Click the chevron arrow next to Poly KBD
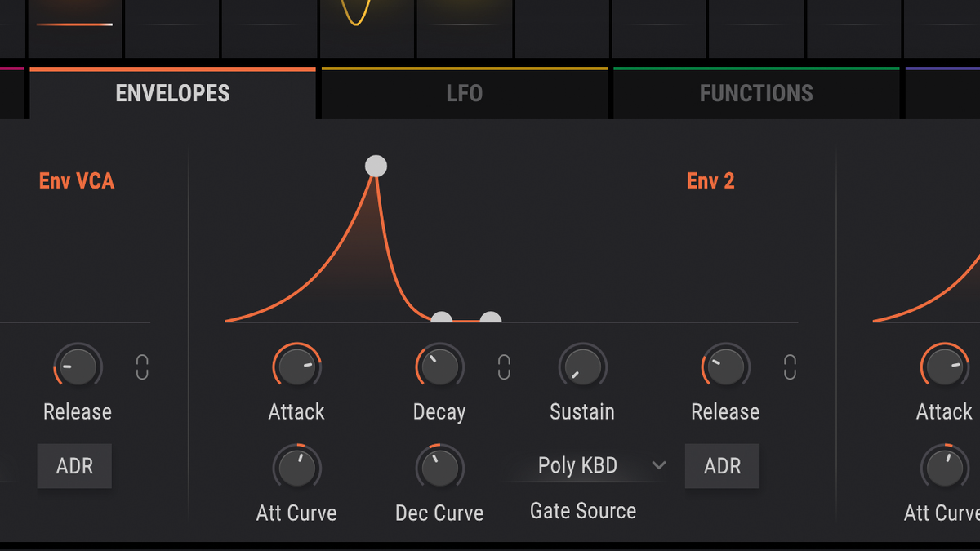The width and height of the screenshot is (980, 551). pos(660,465)
